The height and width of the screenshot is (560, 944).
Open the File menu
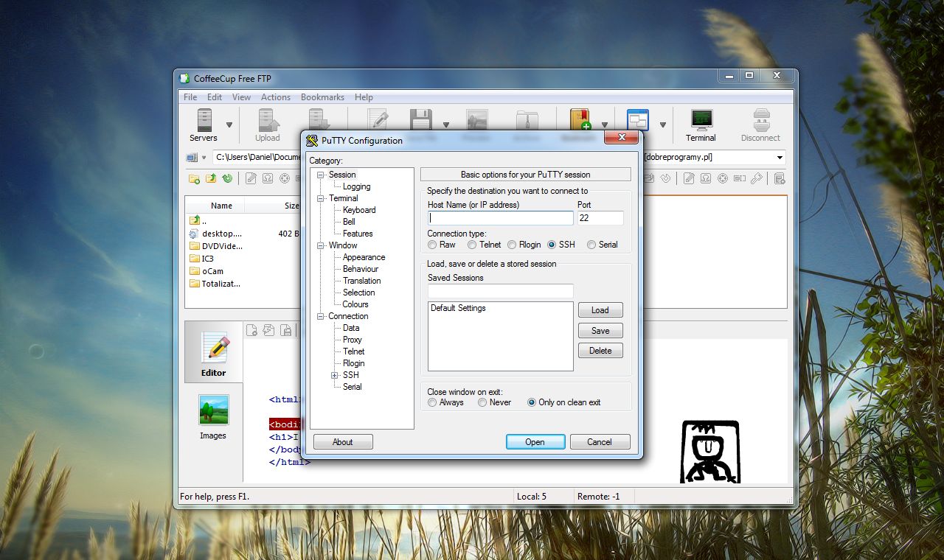click(190, 97)
